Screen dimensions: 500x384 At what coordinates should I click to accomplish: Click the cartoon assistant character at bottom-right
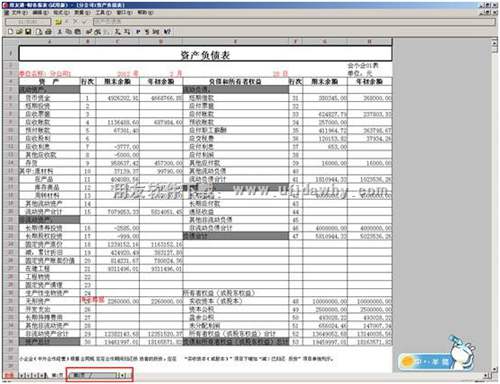click(462, 353)
